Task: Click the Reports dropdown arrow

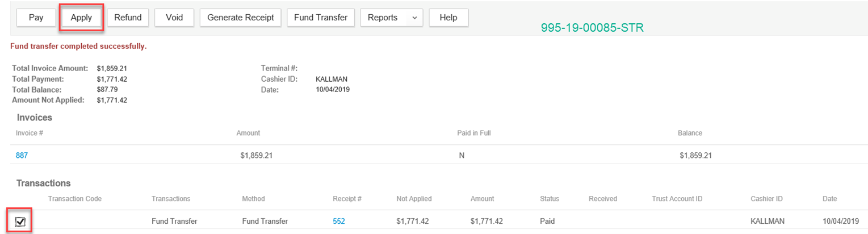Action: pyautogui.click(x=414, y=18)
